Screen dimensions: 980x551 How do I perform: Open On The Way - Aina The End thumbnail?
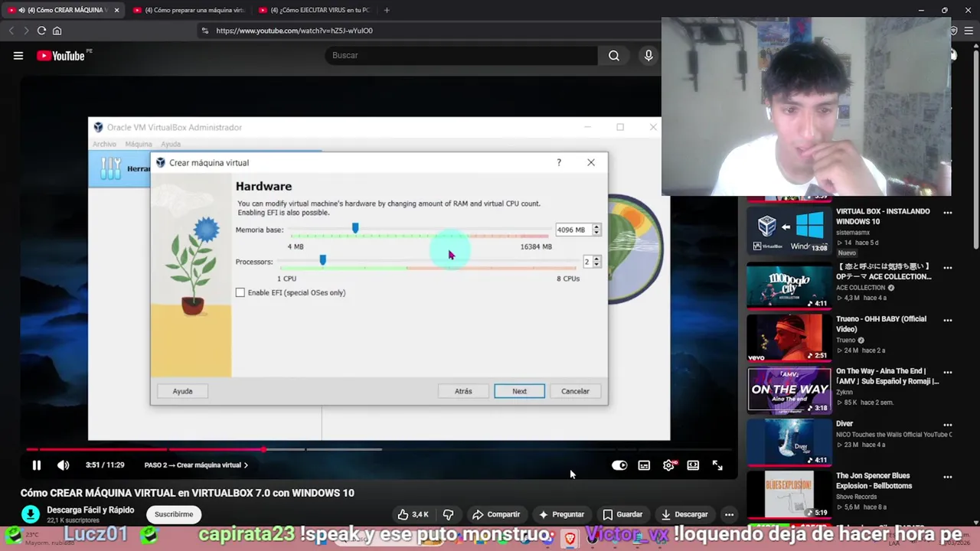click(789, 390)
